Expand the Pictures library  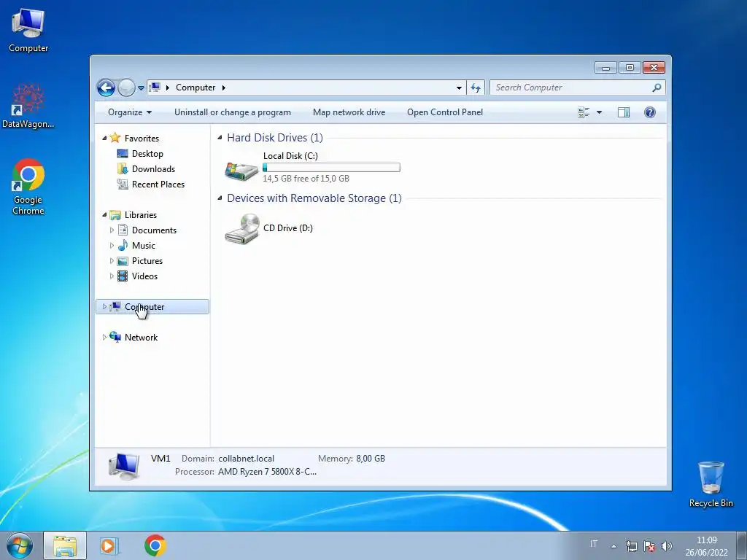click(x=112, y=261)
